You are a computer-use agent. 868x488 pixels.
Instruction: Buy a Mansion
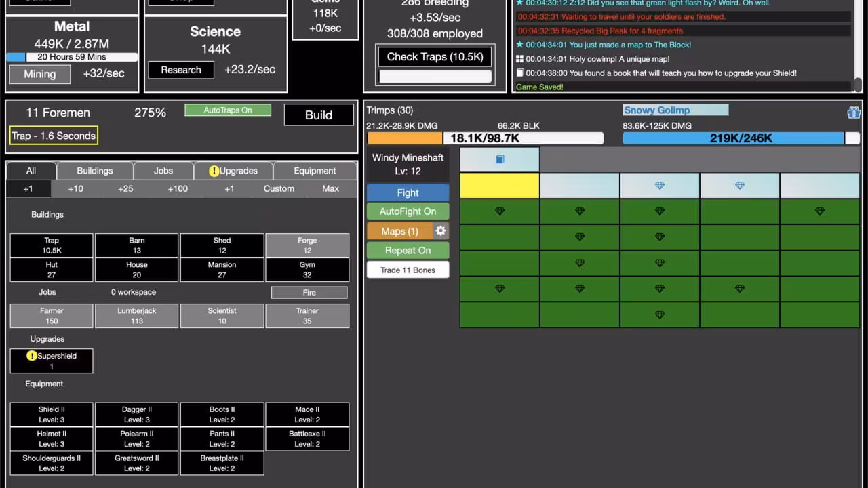tap(222, 270)
